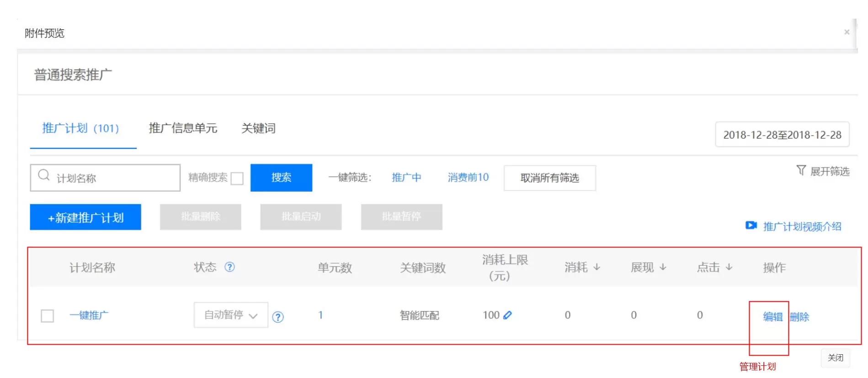Switch to the 推广信息单元 tab
This screenshot has width=868, height=378.
coord(183,128)
